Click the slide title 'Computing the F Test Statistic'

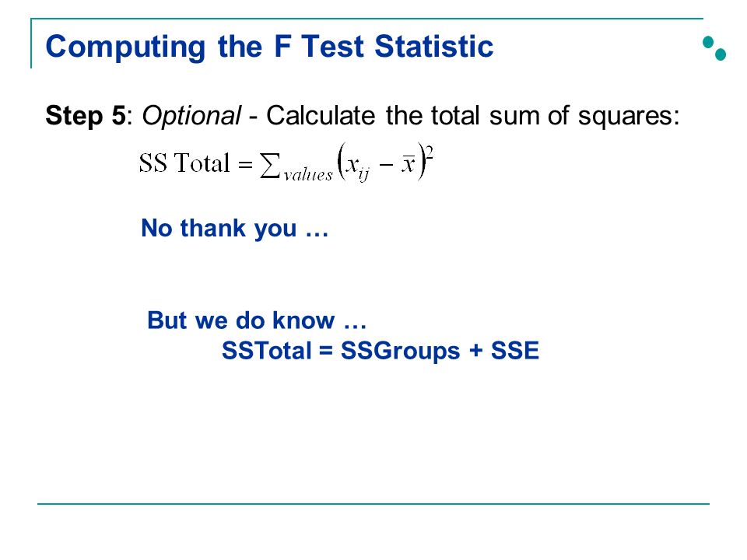point(269,47)
